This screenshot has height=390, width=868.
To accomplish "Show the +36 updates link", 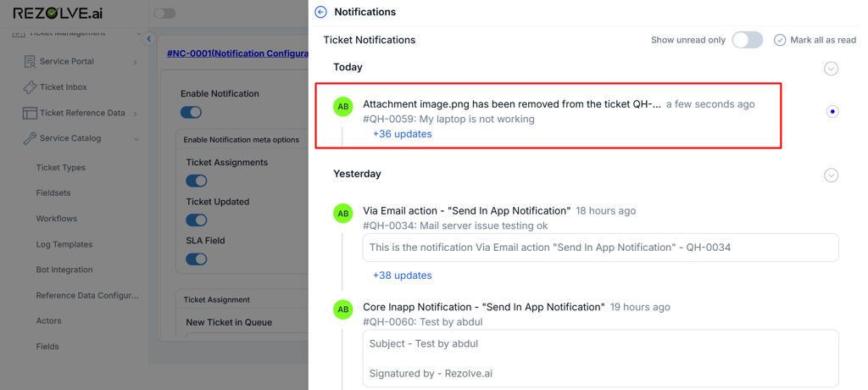I will 402,134.
